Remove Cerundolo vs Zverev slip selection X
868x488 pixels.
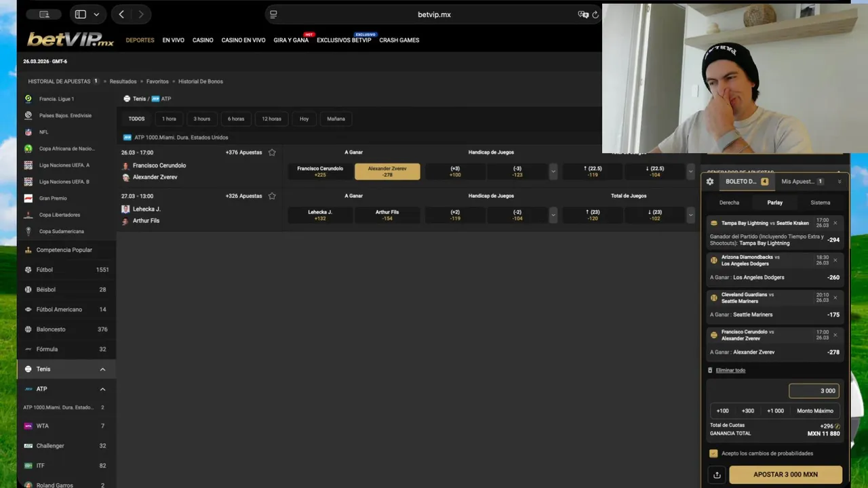click(x=835, y=335)
